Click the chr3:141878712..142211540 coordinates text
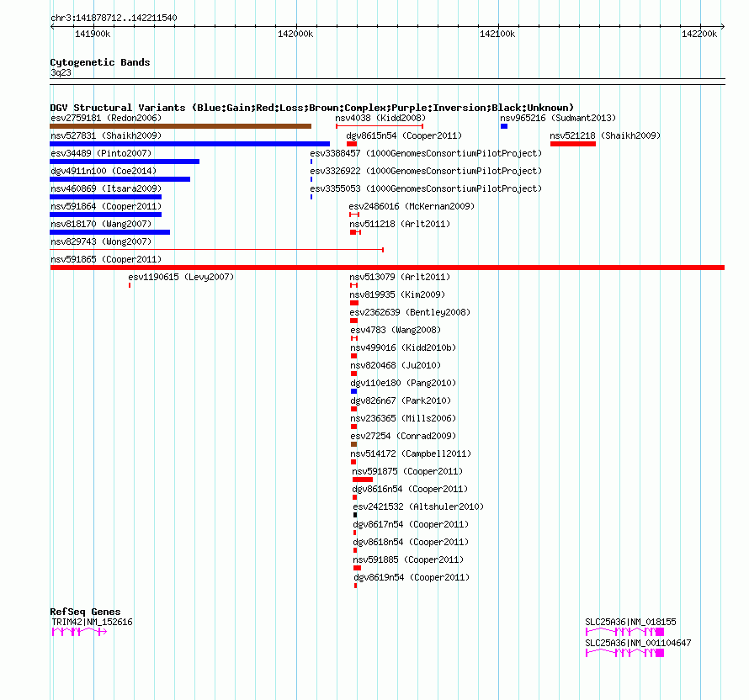The image size is (749, 700). click(114, 19)
